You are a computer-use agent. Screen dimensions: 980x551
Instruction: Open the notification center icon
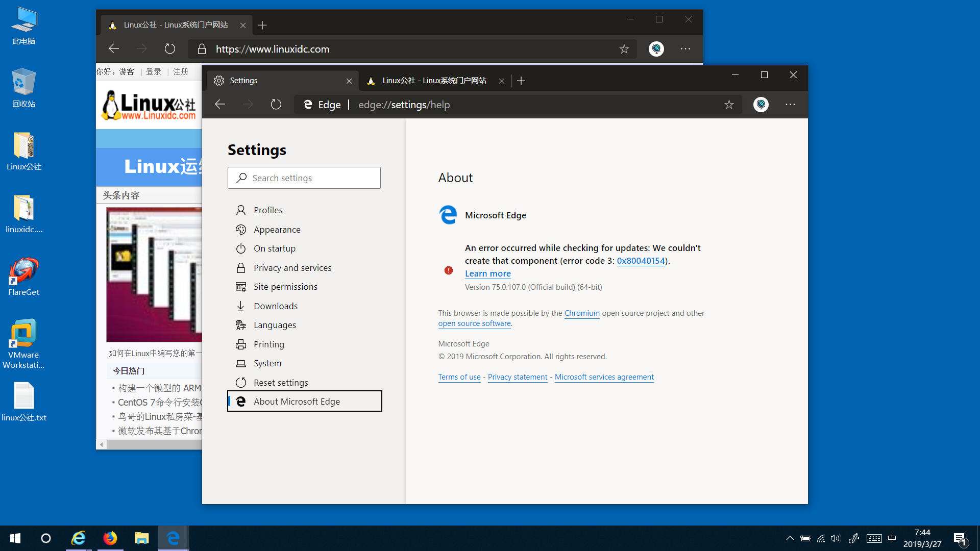(960, 539)
